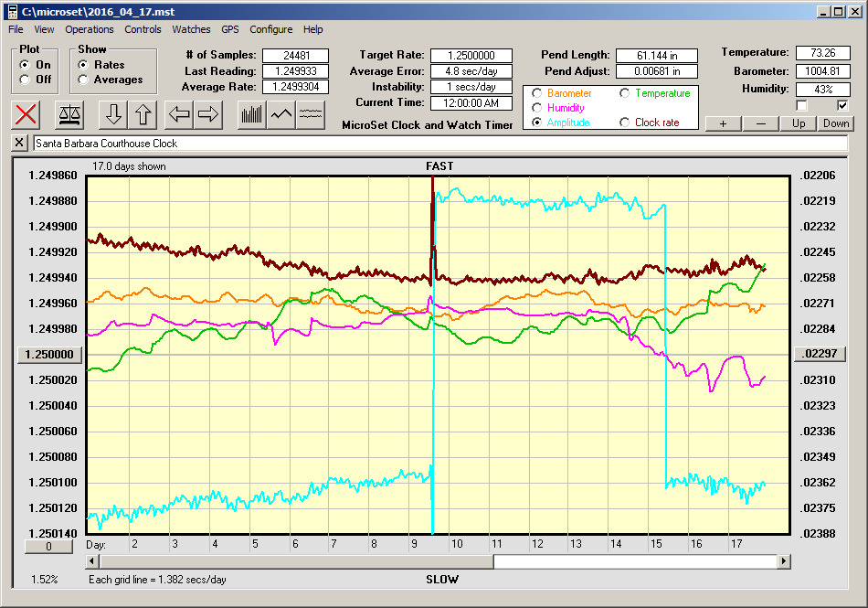Click the horizontal scrollbar right arrow

tap(782, 560)
